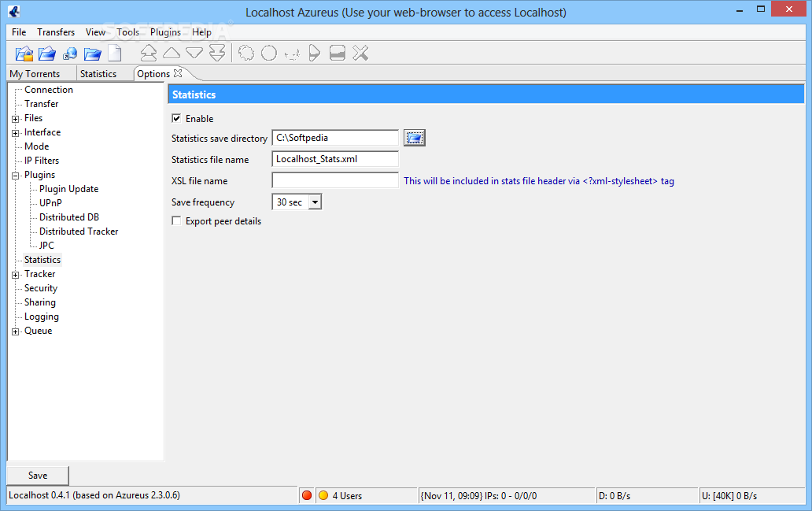Image resolution: width=812 pixels, height=511 pixels.
Task: Expand the Interface tree node
Action: click(x=16, y=133)
